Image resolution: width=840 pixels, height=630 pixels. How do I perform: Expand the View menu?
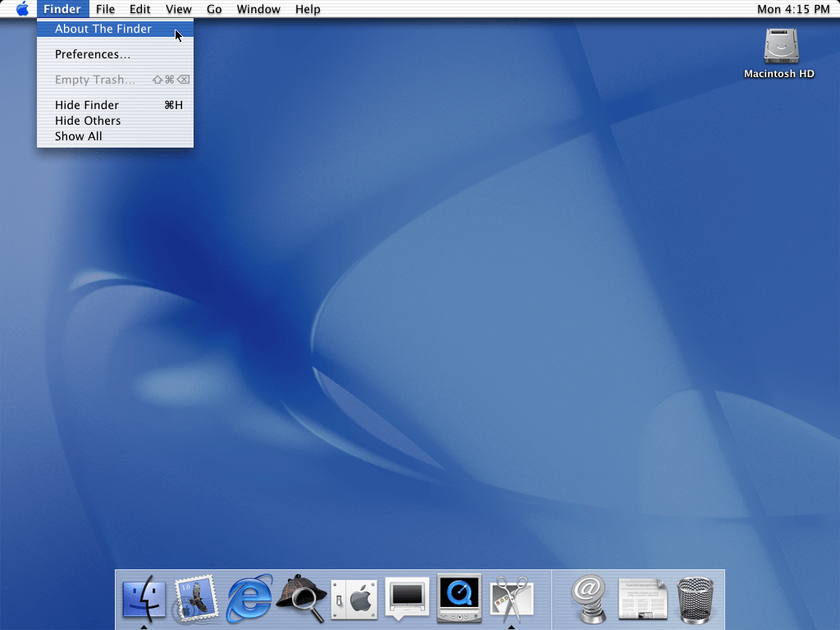(178, 9)
